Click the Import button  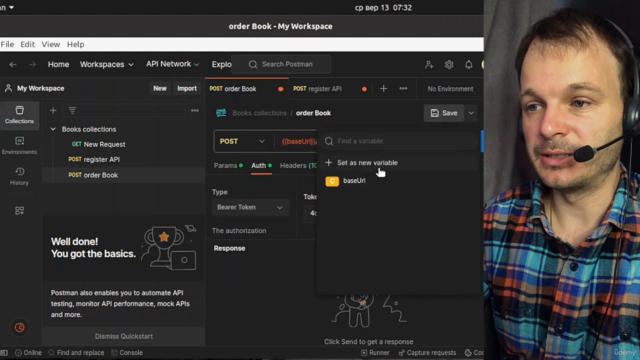coord(187,89)
